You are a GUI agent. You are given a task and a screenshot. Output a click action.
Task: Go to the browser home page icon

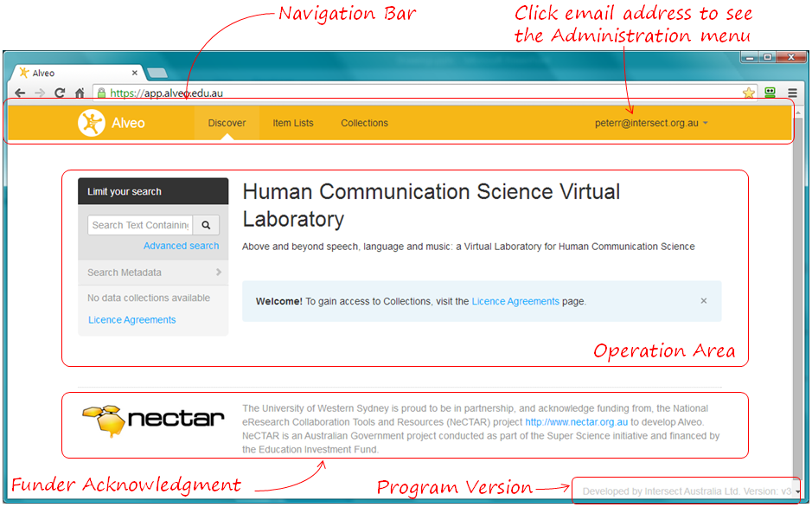[x=80, y=93]
